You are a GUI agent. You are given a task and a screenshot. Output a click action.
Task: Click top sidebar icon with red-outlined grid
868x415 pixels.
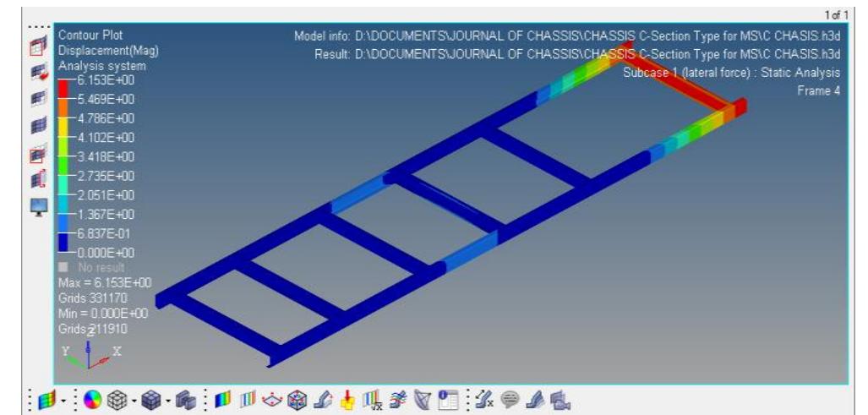(38, 47)
